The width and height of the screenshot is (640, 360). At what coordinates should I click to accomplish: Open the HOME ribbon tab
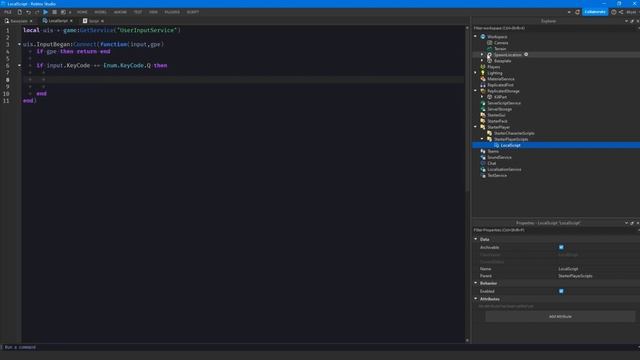(82, 12)
